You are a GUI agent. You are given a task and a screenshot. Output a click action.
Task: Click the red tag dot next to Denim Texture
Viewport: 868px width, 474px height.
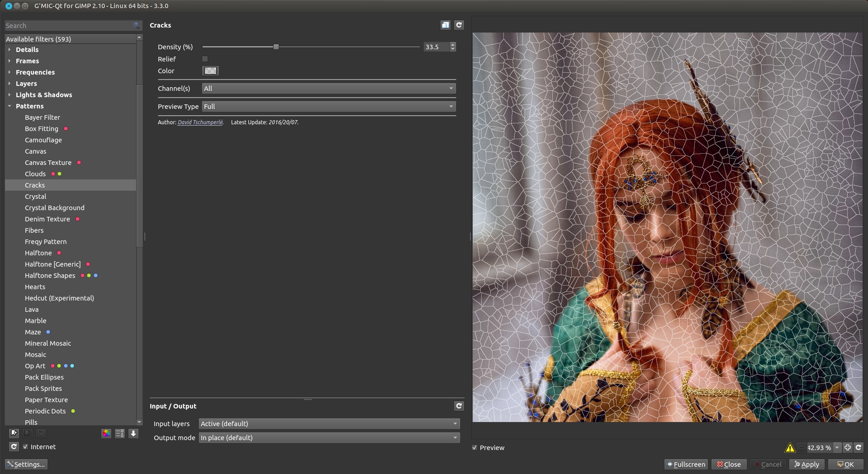click(77, 219)
